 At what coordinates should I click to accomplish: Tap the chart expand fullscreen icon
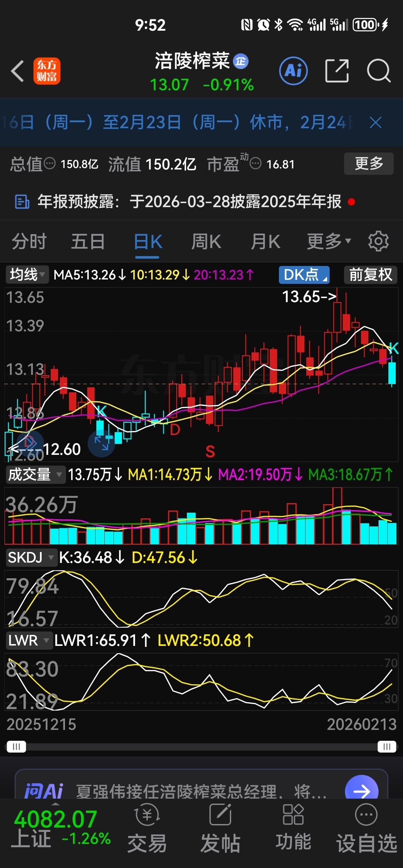pyautogui.click(x=101, y=443)
